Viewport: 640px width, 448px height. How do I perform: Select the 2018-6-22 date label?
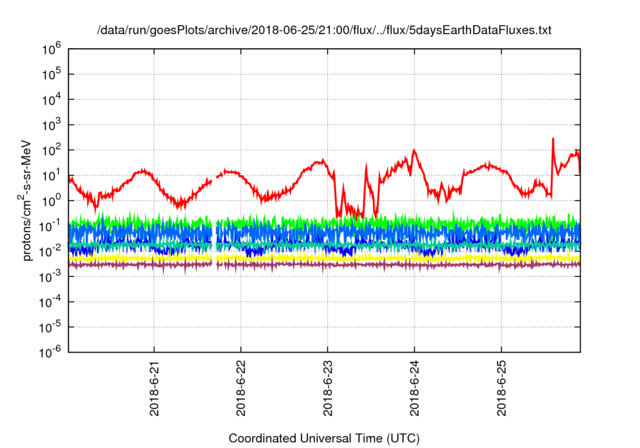pyautogui.click(x=241, y=388)
